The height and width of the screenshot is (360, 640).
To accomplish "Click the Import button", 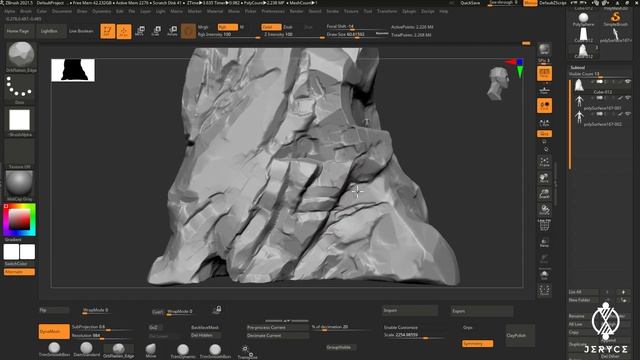I will [x=410, y=311].
